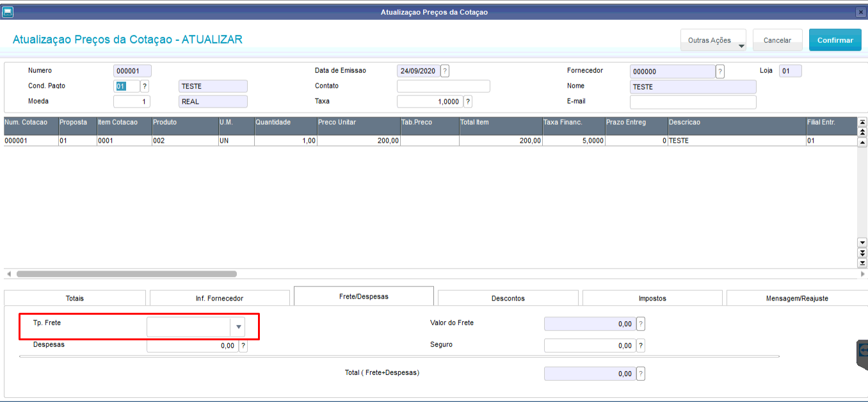Image resolution: width=868 pixels, height=403 pixels.
Task: Select Preco Unitar cell 200,00
Action: tap(358, 141)
